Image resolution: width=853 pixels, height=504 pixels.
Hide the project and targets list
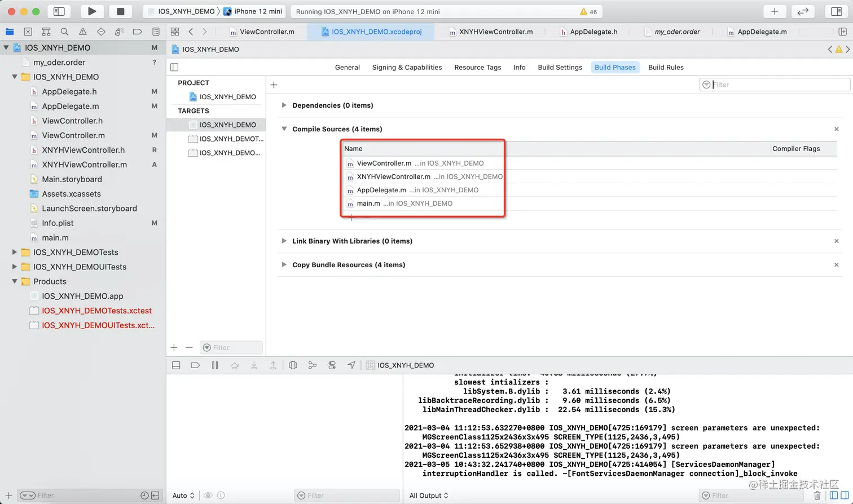click(x=174, y=67)
